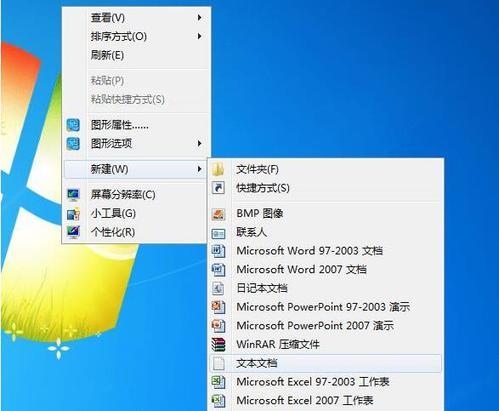Click the 日记本文档 journal icon
The width and height of the screenshot is (499, 411).
point(218,288)
